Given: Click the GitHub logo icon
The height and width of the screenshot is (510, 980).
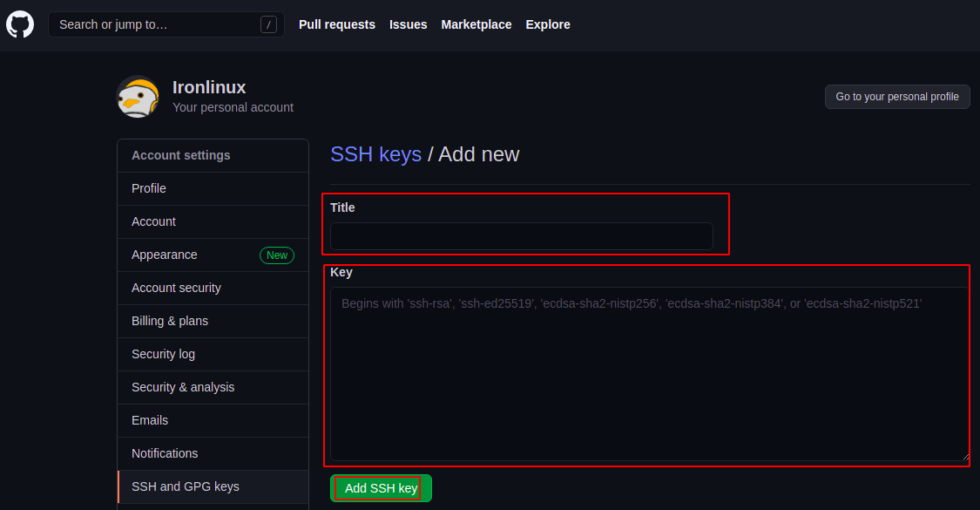Looking at the screenshot, I should (x=20, y=24).
